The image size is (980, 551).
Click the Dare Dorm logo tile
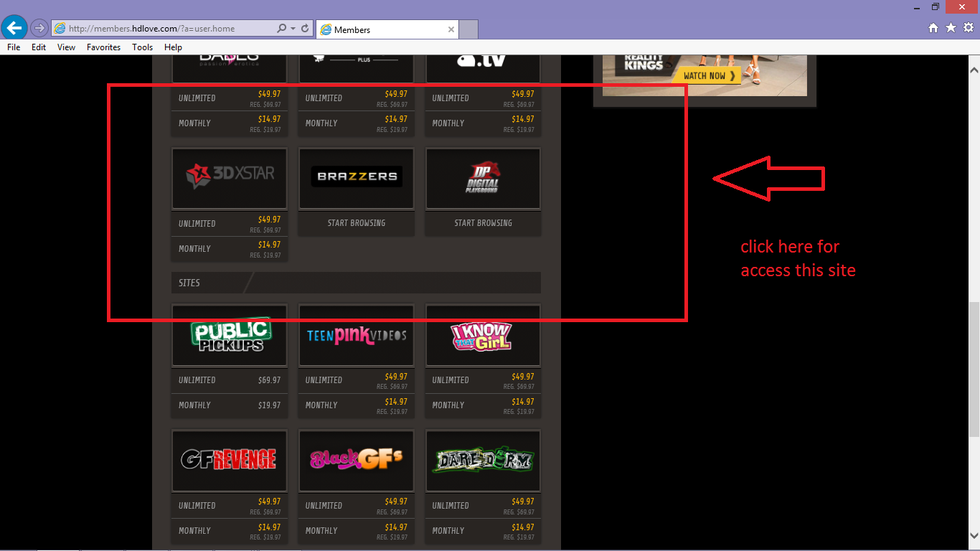coord(483,461)
